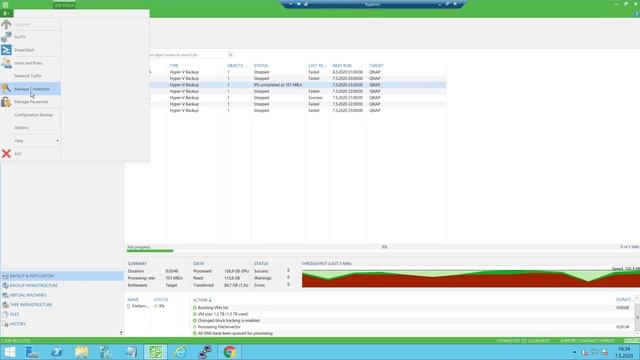Viewport: 640px width, 360px height.
Task: Select the job row with Success result
Action: coord(297,98)
